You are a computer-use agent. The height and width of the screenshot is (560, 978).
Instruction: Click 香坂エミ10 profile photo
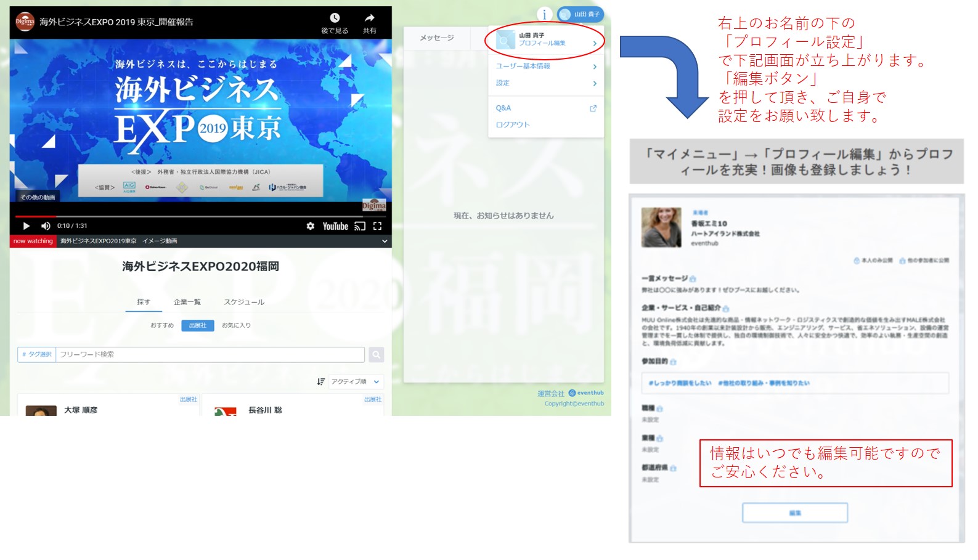point(661,227)
